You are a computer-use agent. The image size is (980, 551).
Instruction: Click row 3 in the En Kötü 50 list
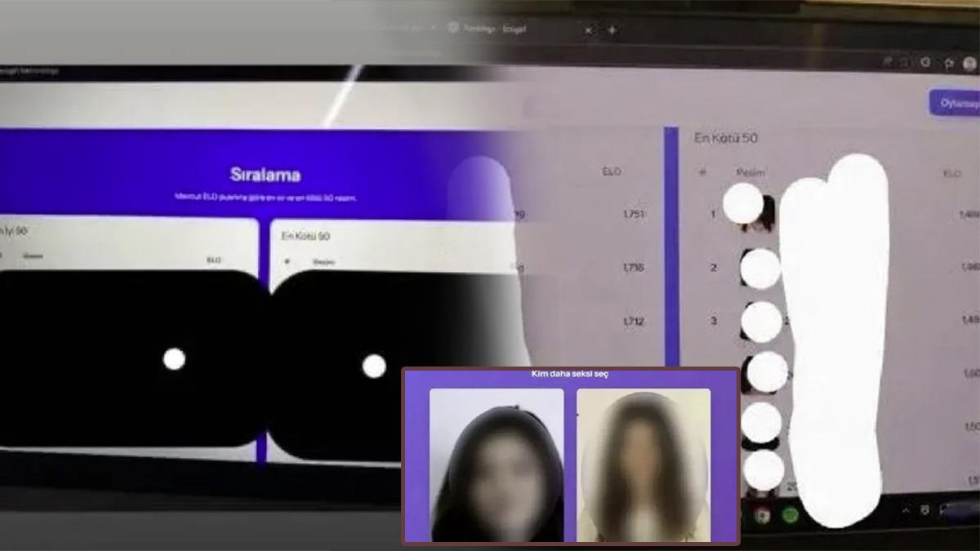[713, 321]
